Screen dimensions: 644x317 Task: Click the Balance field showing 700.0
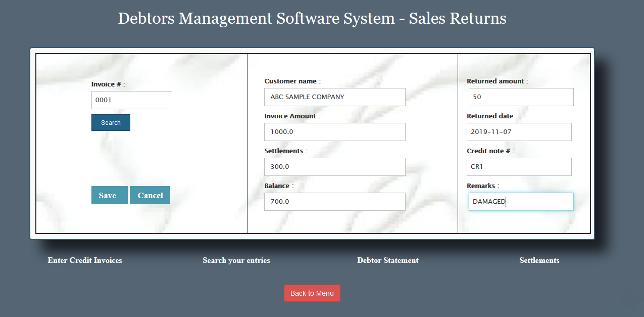(x=335, y=202)
